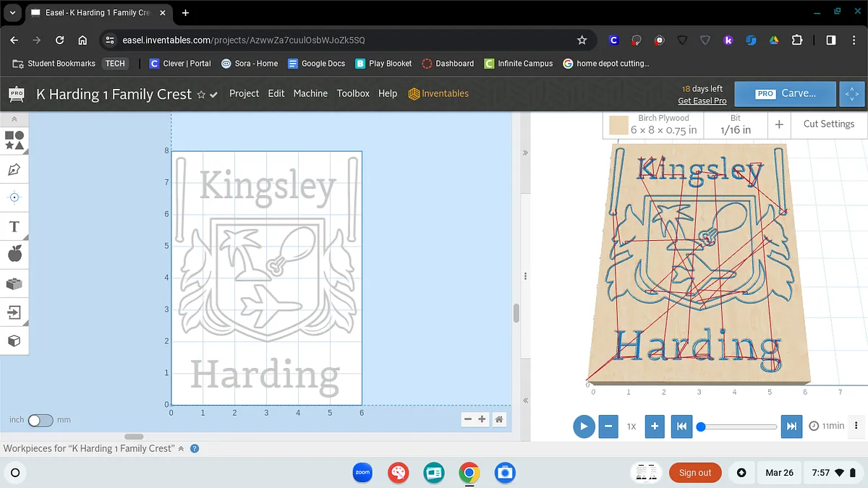868x488 pixels.
Task: Open the Machine menu
Action: (x=310, y=93)
